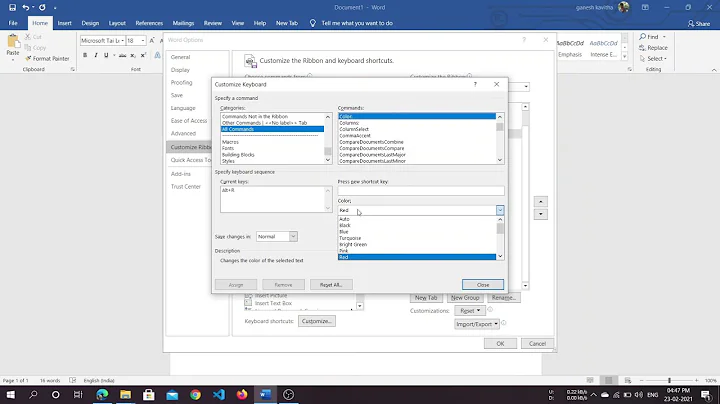Open taskbar Search magnifier
Screen dimensions: 720x404
[x=33, y=394]
